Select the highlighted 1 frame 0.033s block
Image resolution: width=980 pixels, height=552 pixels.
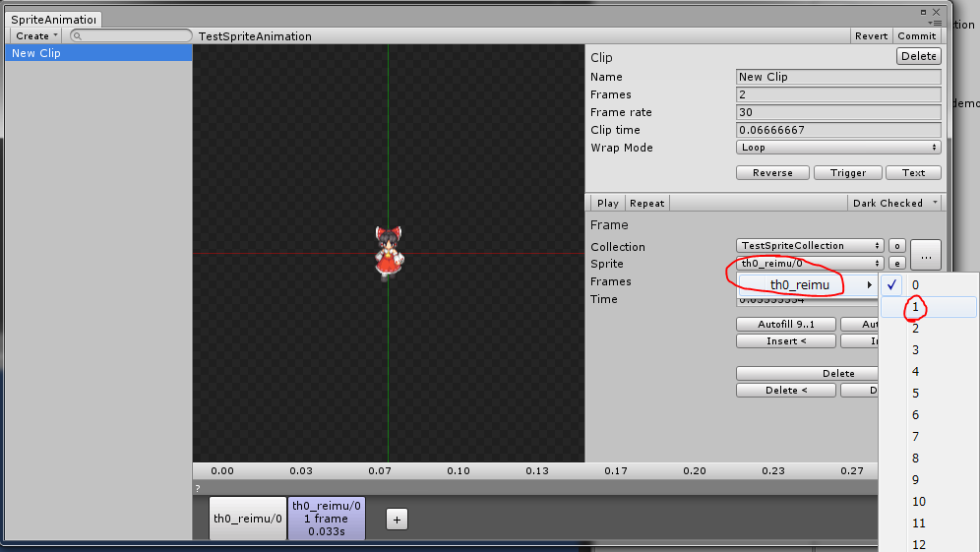point(327,519)
